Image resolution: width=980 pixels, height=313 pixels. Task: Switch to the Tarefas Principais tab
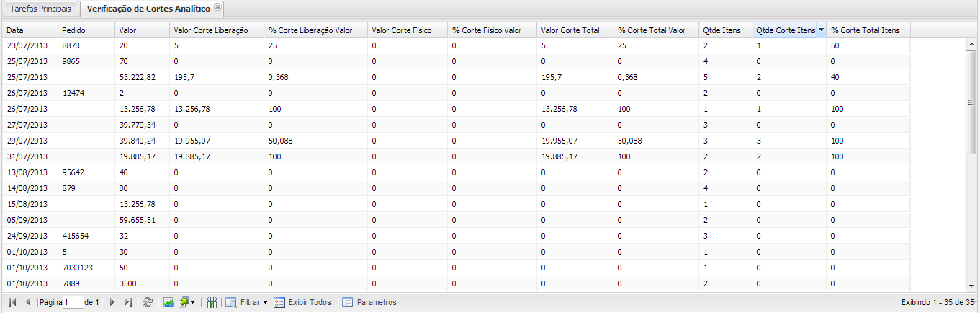(x=40, y=9)
